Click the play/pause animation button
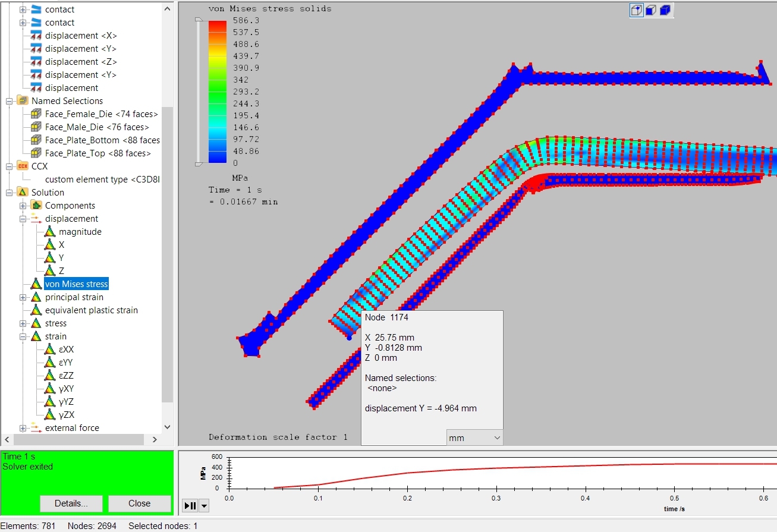Screen dimensions: 777x532 point(190,506)
